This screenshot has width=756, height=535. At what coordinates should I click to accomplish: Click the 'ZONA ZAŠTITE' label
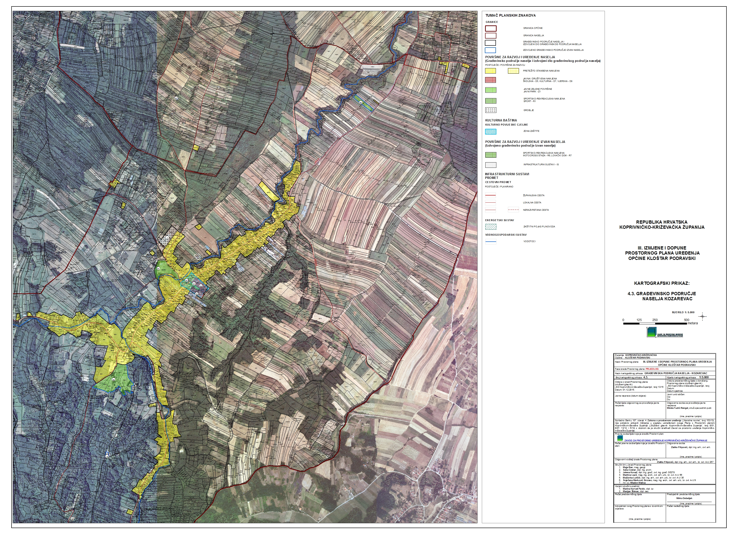click(531, 131)
